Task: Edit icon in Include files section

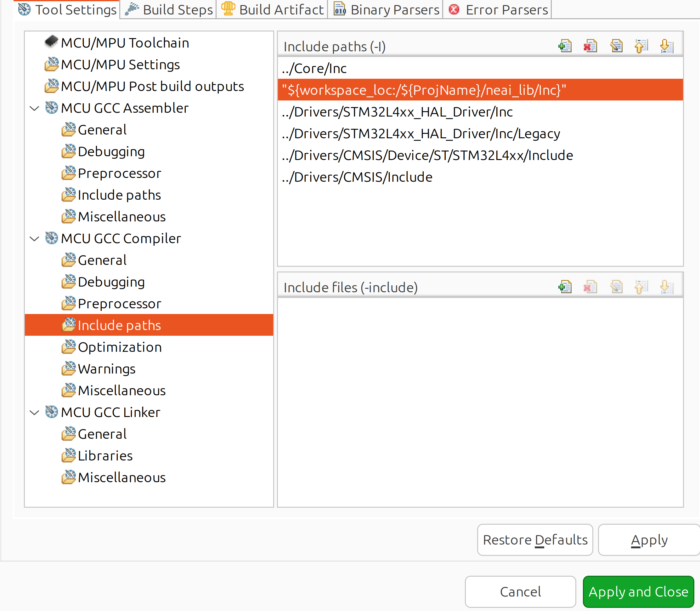Action: (617, 287)
